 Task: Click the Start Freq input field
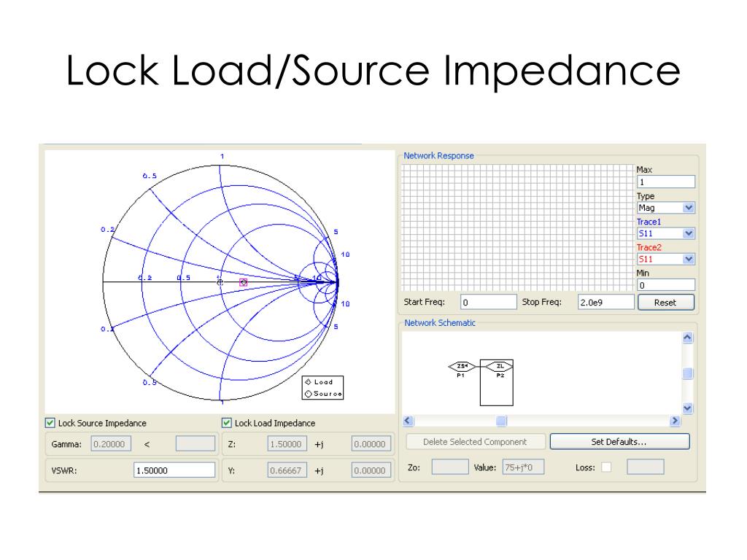[x=488, y=302]
